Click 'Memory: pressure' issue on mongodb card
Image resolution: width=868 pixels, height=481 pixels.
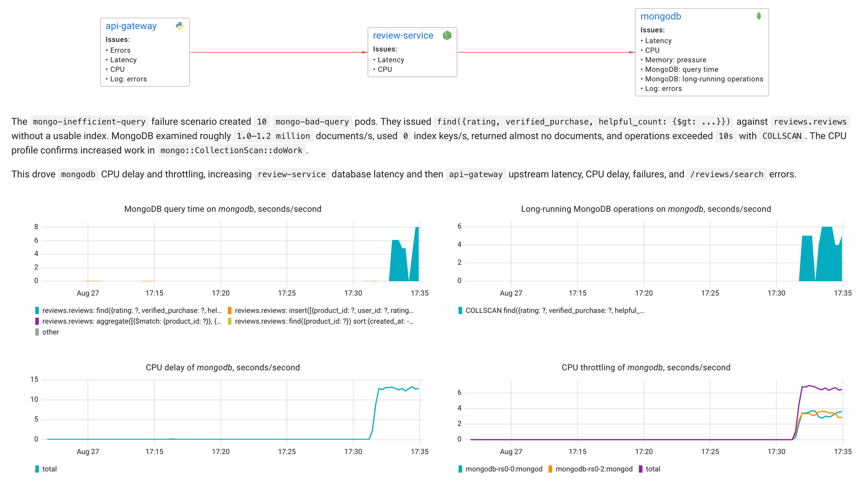675,60
